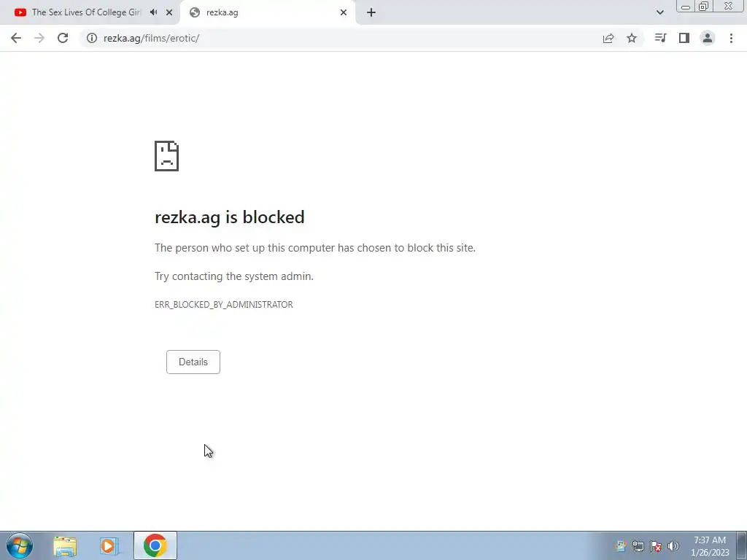747x560 pixels.
Task: Close the rezka.ag tab
Action: 344,13
